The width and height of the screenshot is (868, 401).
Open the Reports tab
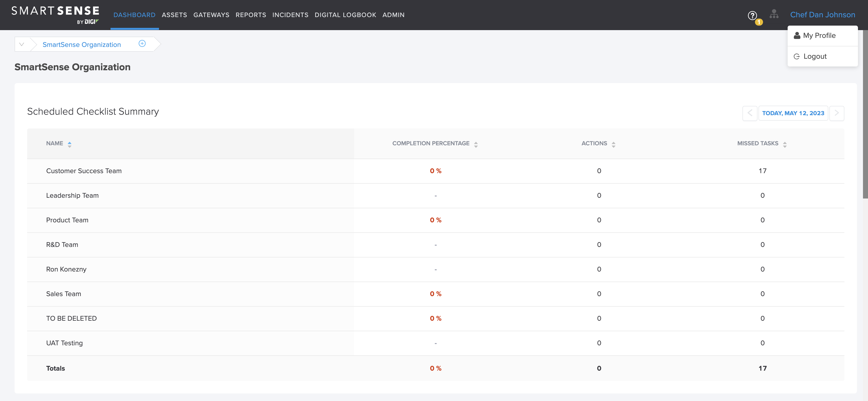[x=251, y=15]
